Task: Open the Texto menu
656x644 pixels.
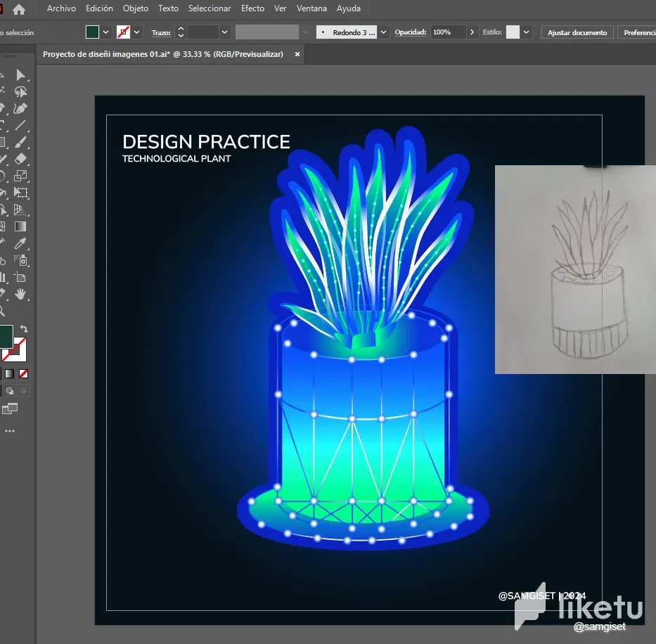Action: click(168, 8)
